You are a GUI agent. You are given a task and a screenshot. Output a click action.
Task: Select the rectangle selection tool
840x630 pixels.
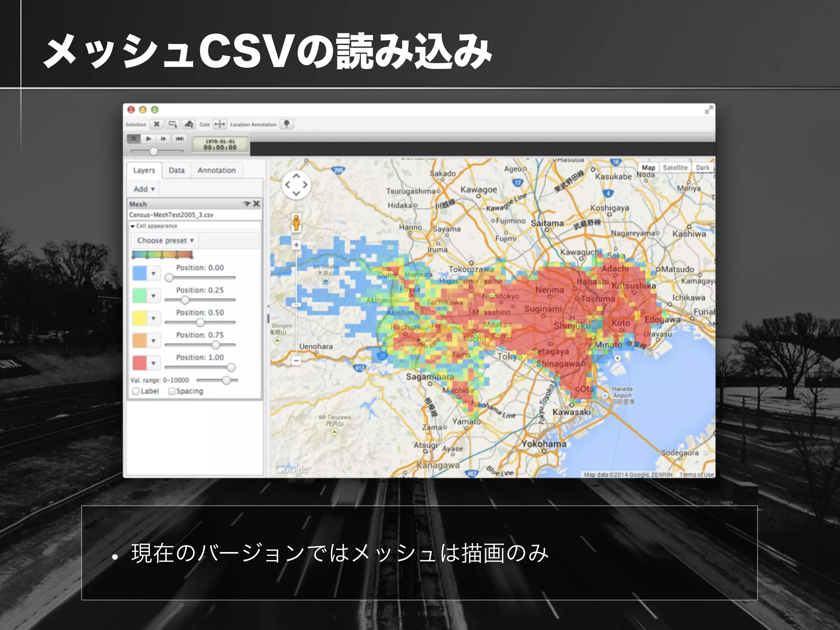pyautogui.click(x=173, y=124)
